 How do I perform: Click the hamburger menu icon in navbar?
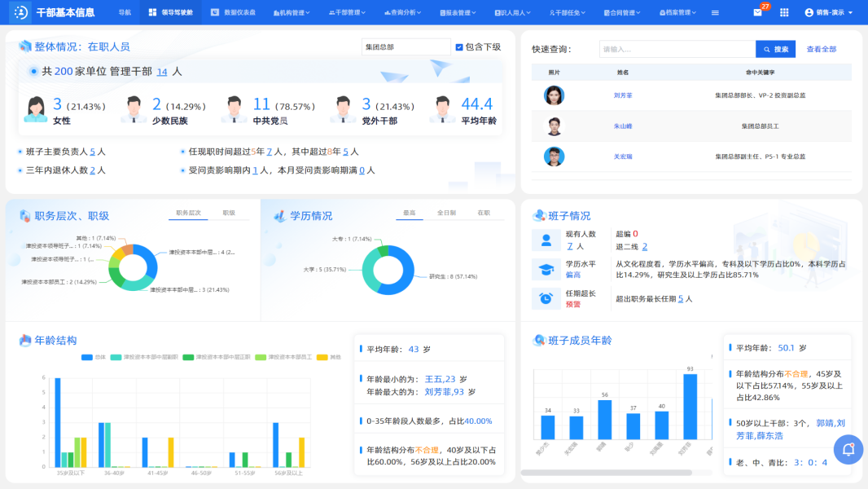pyautogui.click(x=715, y=13)
